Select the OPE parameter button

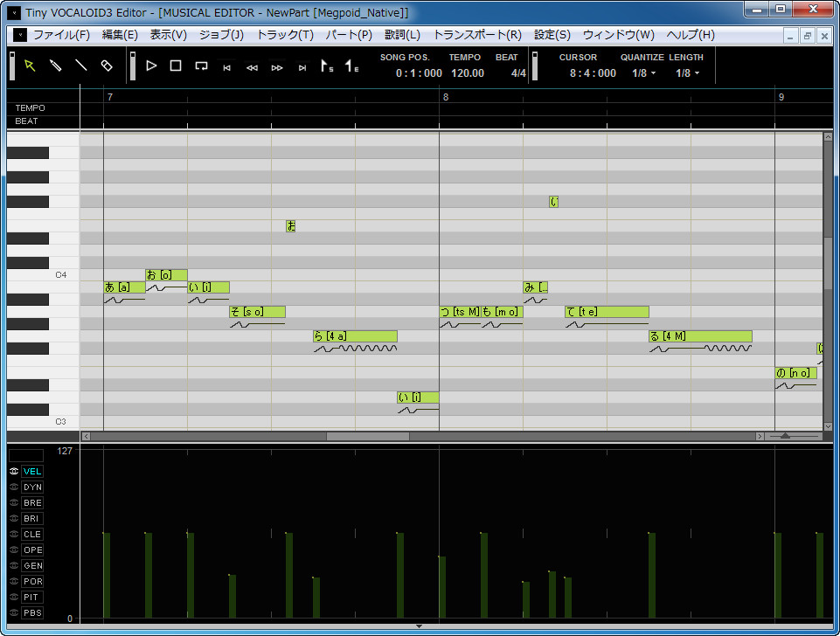click(32, 550)
